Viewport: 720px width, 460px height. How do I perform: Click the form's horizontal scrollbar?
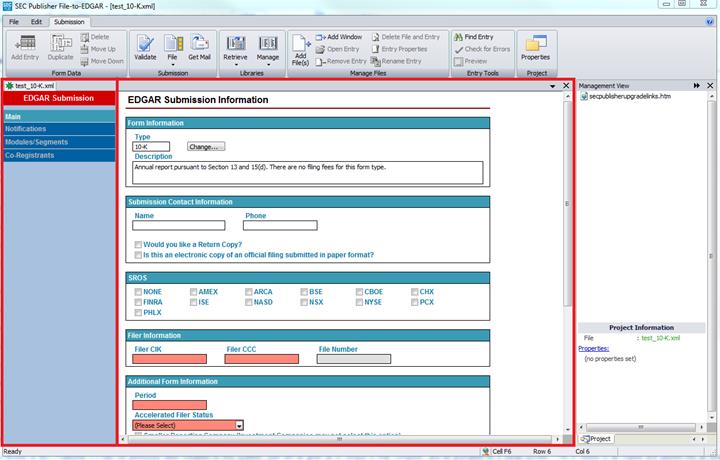click(x=340, y=439)
